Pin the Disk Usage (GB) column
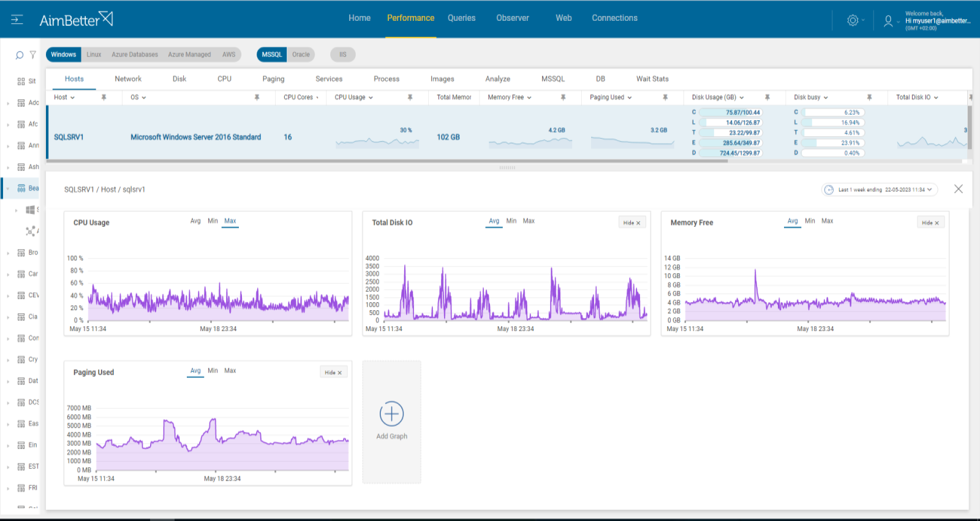The height and width of the screenshot is (521, 980). coord(767,97)
